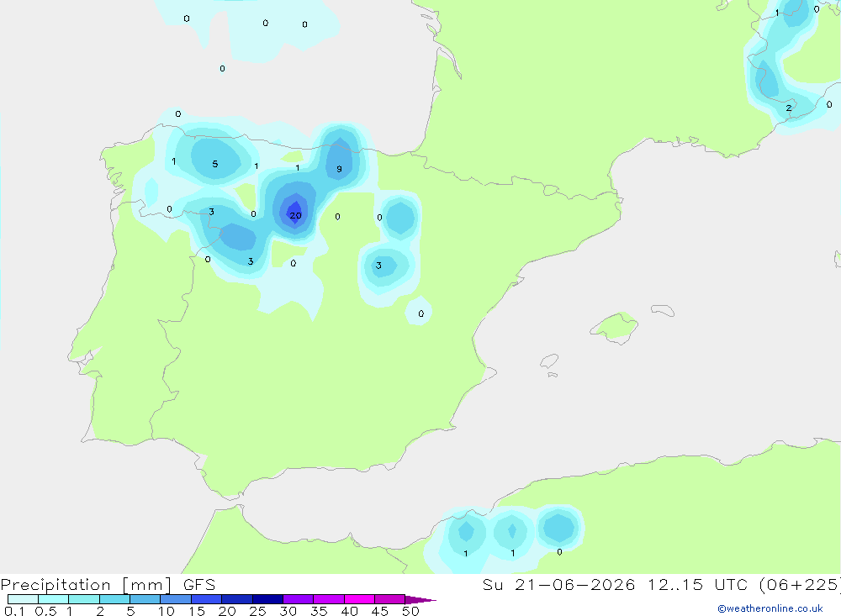The height and width of the screenshot is (616, 841).
Task: Click the 'Precipitation [mm] GFS' title text
Action: tap(108, 585)
